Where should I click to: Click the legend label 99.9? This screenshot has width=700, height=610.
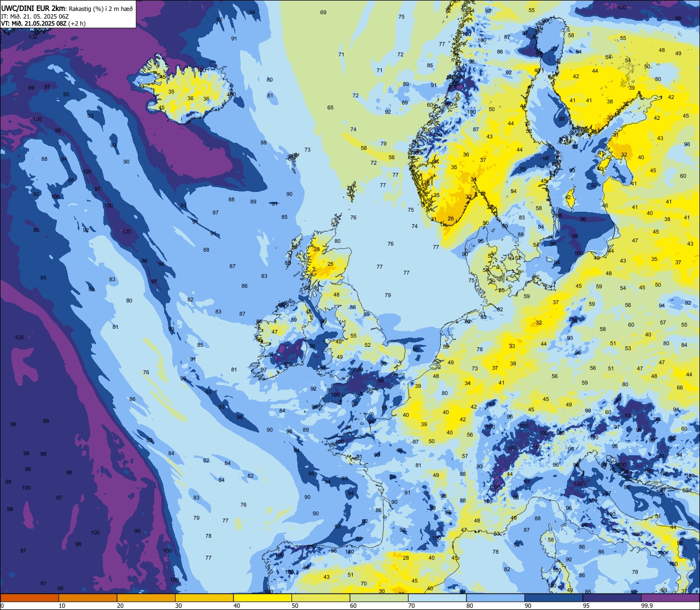(647, 606)
